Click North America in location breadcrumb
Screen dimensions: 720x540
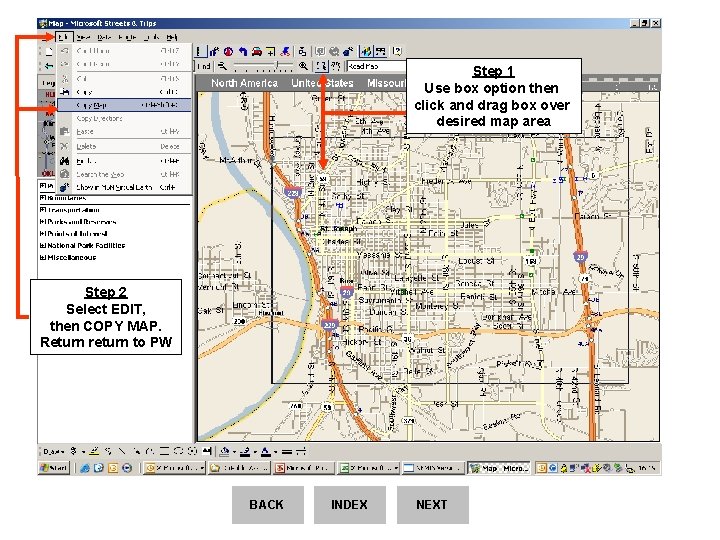(244, 83)
